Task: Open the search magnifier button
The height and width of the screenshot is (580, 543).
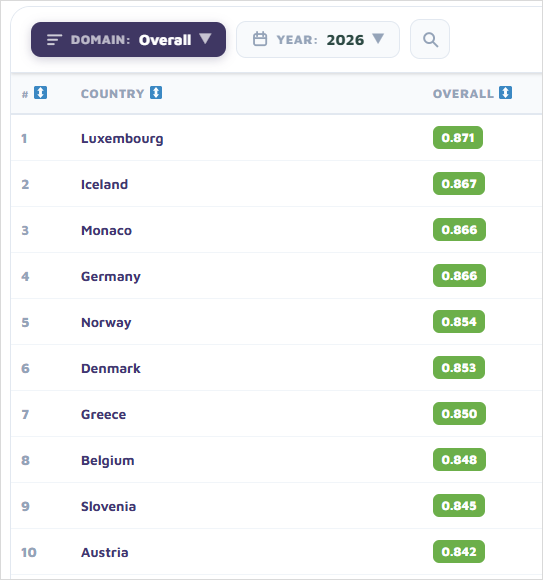Action: 430,39
